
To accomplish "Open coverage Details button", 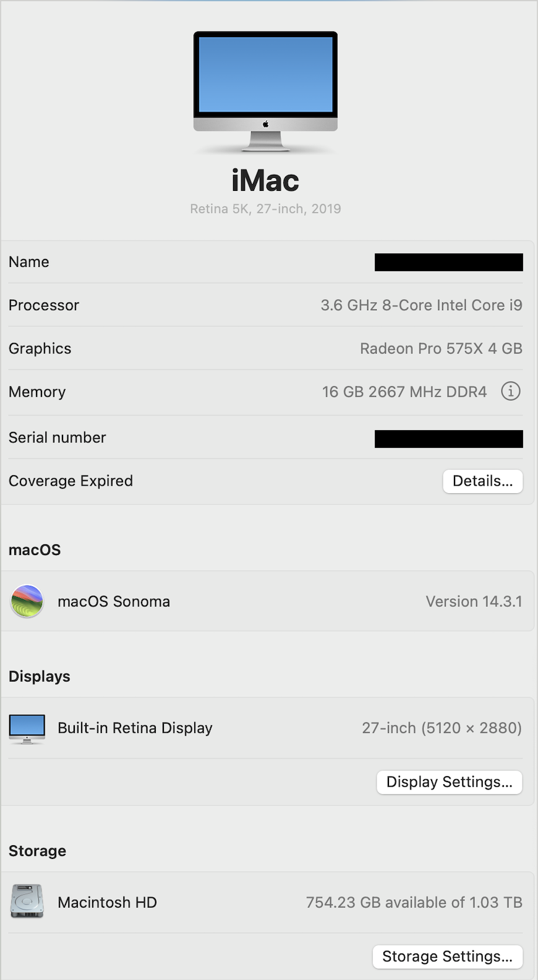I will [x=482, y=481].
